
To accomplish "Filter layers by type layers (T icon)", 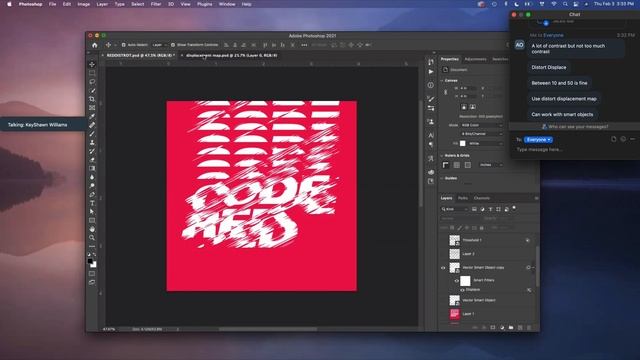I will 491,209.
